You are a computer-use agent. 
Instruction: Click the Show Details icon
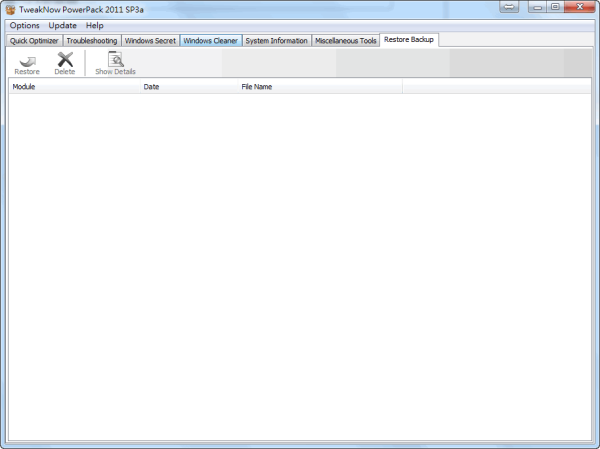click(x=116, y=59)
